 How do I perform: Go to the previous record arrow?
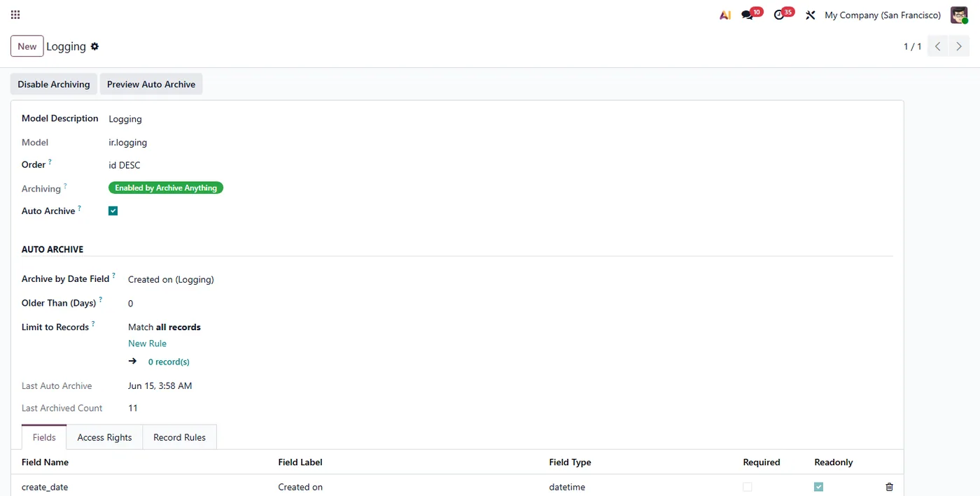938,46
